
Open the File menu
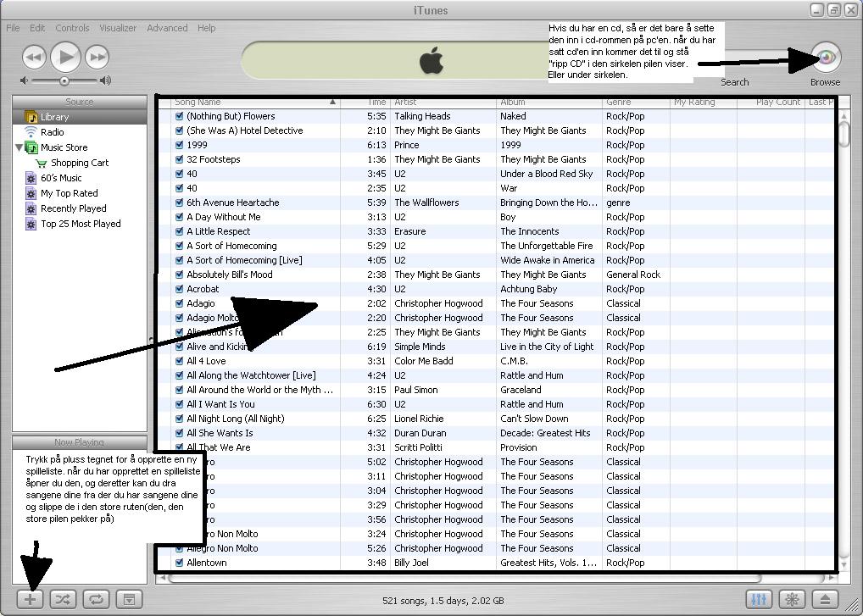[x=13, y=27]
